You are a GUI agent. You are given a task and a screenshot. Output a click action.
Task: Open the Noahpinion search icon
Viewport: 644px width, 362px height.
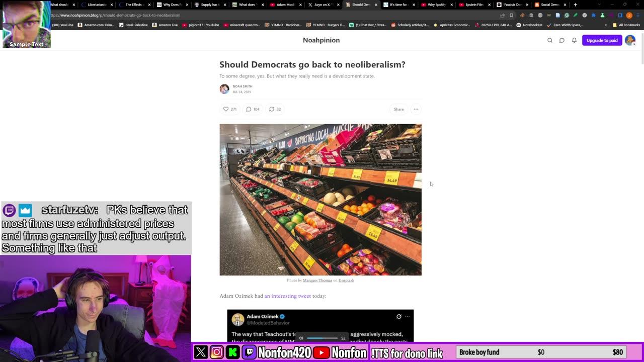pos(550,40)
